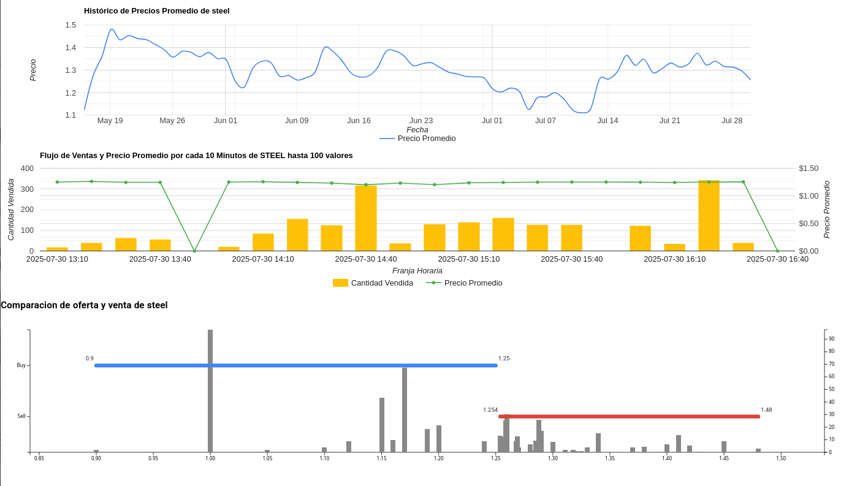Click the tallest yellow bar near 16:10
This screenshot has width=868, height=486.
pos(709,216)
